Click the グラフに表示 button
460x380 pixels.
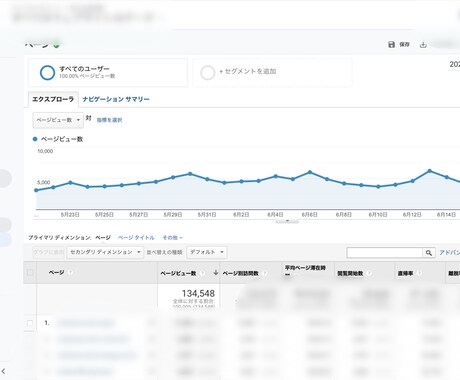click(x=49, y=252)
